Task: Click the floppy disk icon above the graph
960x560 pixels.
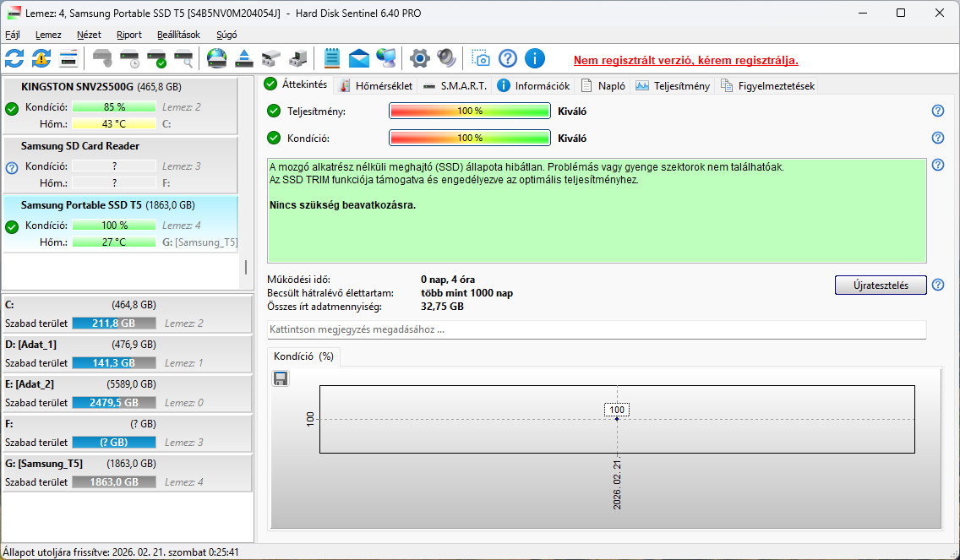Action: pyautogui.click(x=281, y=379)
